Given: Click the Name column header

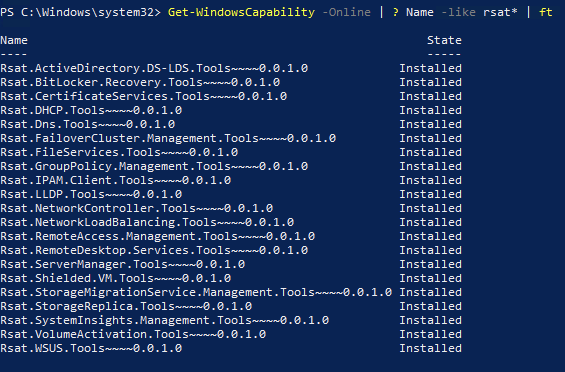Looking at the screenshot, I should [14, 40].
